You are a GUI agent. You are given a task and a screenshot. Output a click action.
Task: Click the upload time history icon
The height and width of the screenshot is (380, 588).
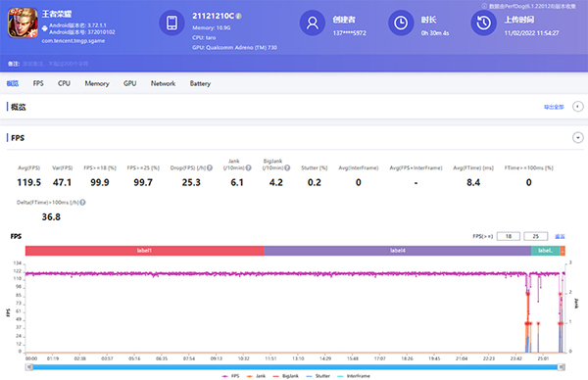[483, 23]
